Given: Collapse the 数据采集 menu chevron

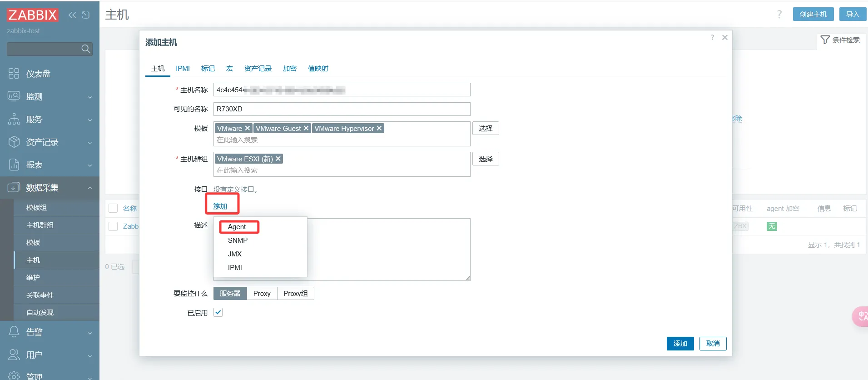Looking at the screenshot, I should [90, 188].
